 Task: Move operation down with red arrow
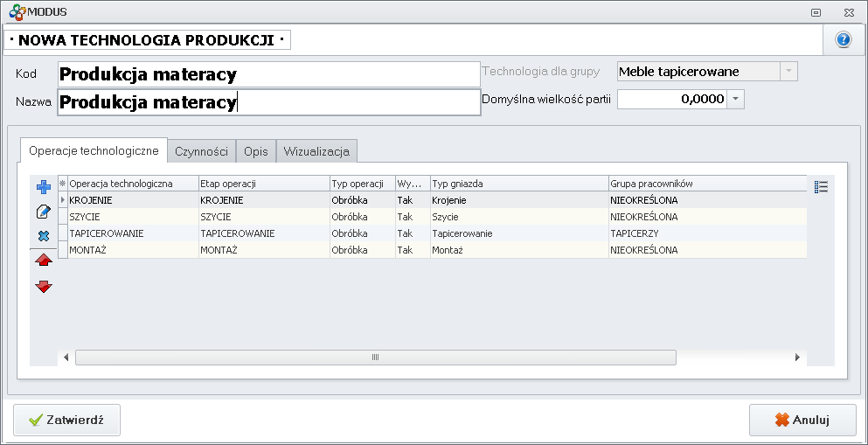[44, 286]
